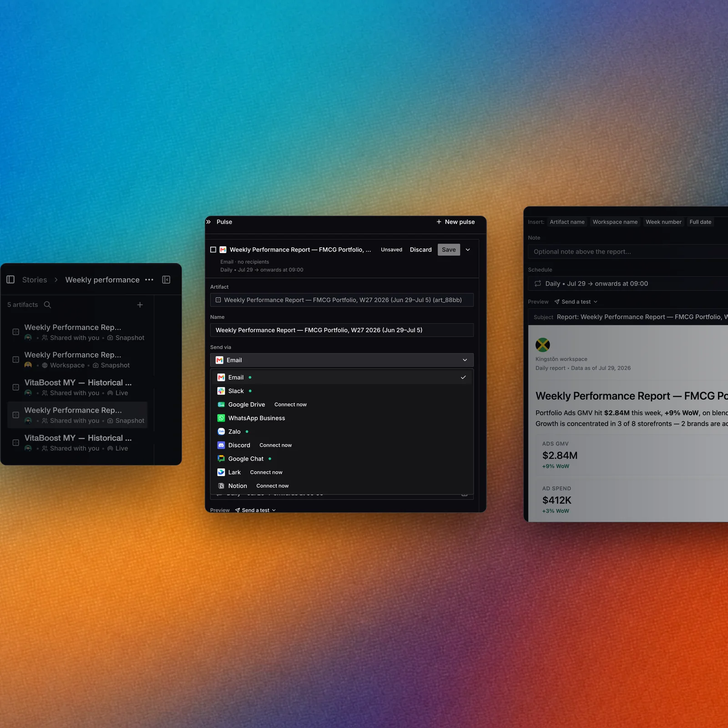Screen dimensions: 728x728
Task: Click the WhatsApp Business logo icon
Action: point(221,418)
